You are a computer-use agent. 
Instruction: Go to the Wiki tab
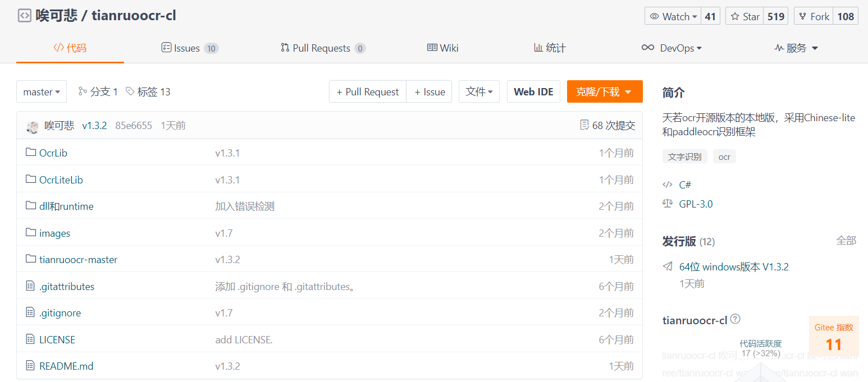click(443, 48)
